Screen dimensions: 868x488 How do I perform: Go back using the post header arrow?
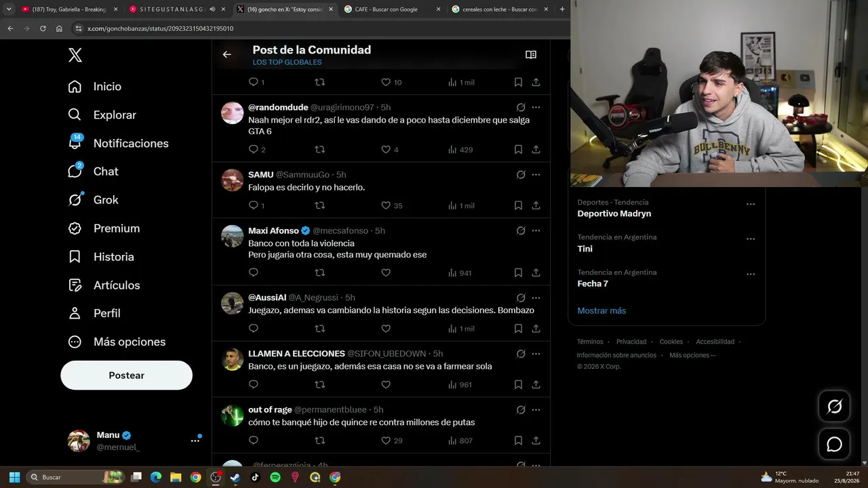(x=227, y=54)
